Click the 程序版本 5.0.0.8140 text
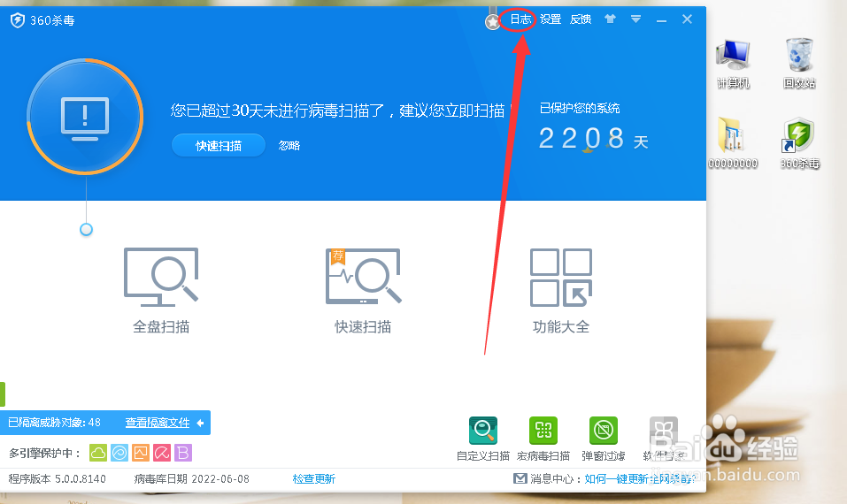Image resolution: width=847 pixels, height=504 pixels. pyautogui.click(x=58, y=478)
